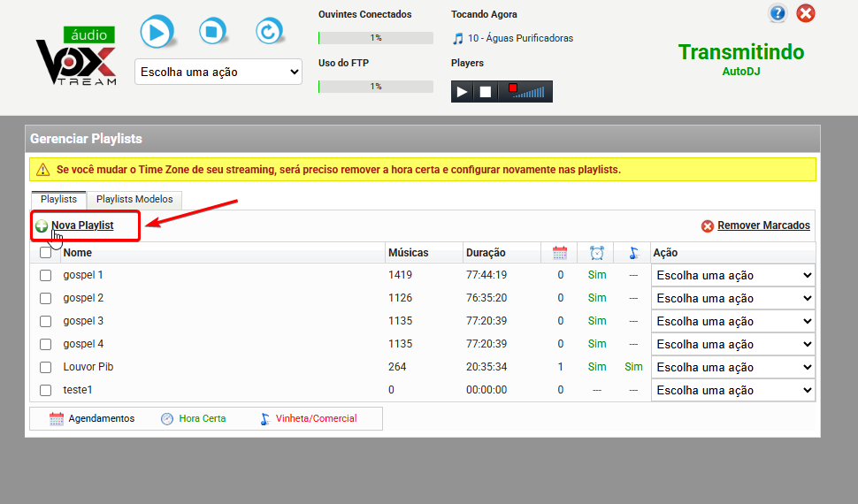The width and height of the screenshot is (858, 504).
Task: Click the blue restart streaming icon
Action: [x=268, y=33]
